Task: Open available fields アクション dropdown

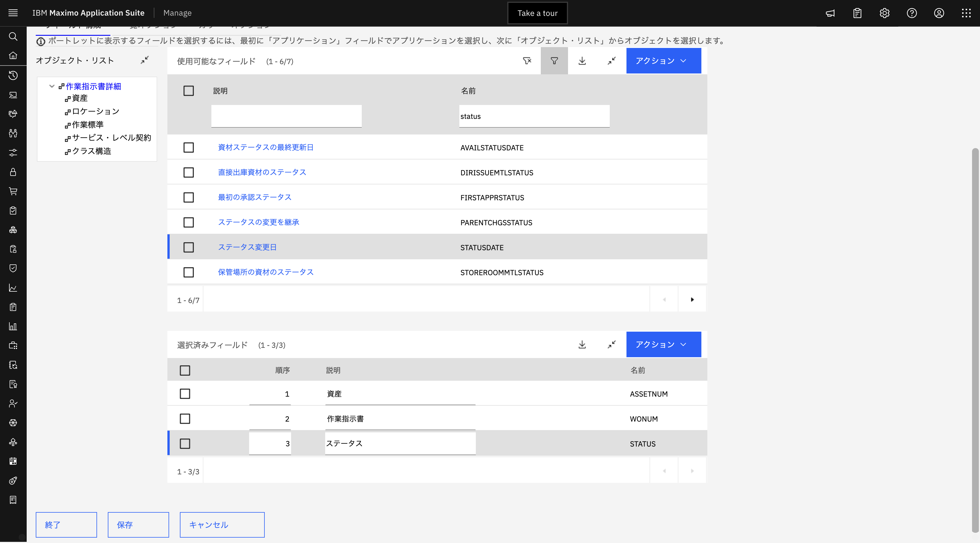Action: click(663, 61)
